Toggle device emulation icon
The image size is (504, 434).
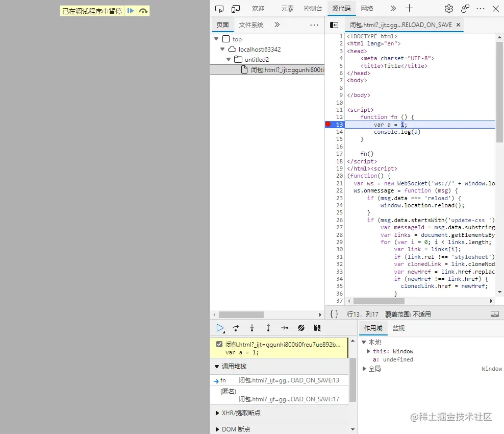(236, 9)
